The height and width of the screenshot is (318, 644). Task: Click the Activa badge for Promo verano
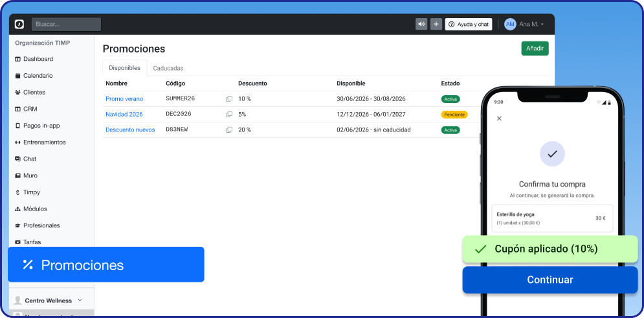pos(450,99)
